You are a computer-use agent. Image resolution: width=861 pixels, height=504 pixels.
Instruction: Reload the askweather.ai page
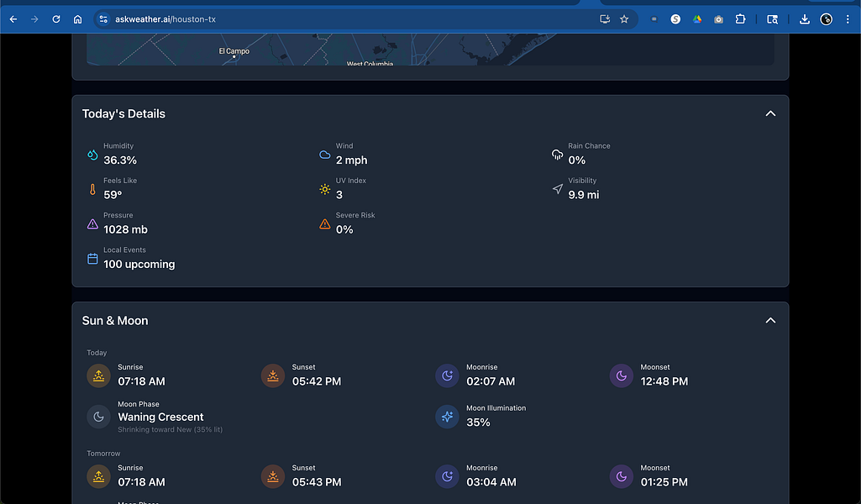pos(56,19)
